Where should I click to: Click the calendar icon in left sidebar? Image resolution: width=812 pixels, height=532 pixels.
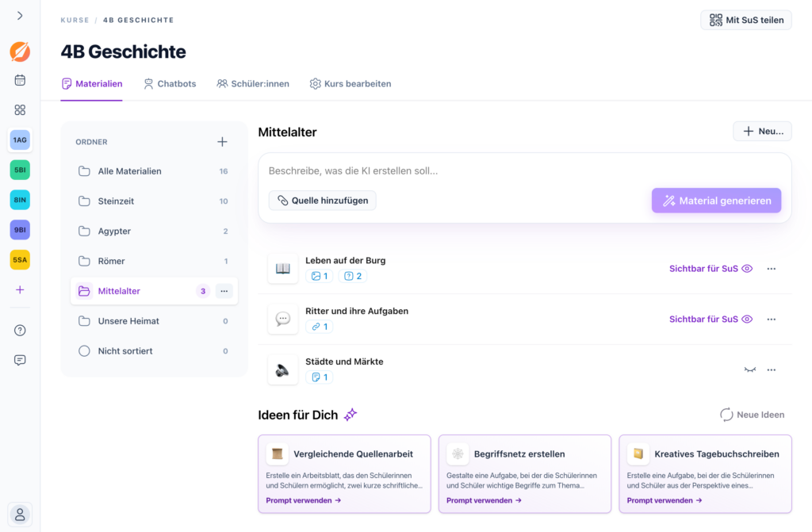(20, 80)
